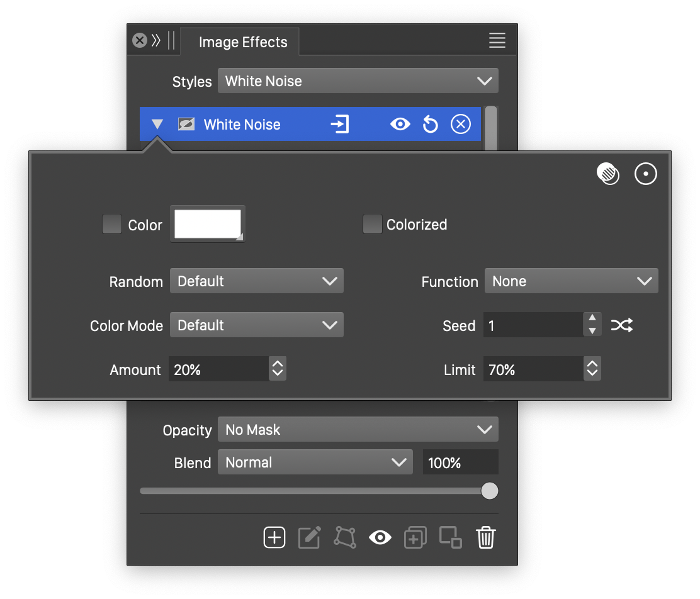Click the import arrow icon on White Noise
Image resolution: width=700 pixels, height=599 pixels.
point(340,125)
